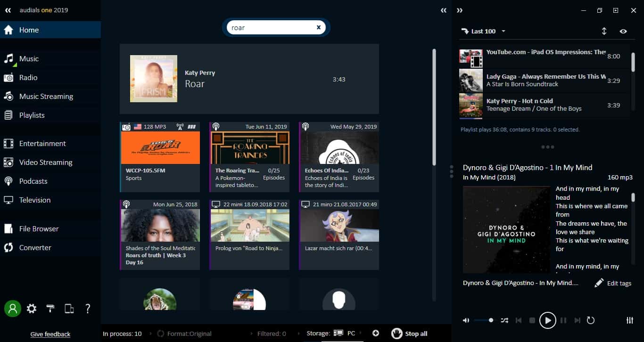The image size is (644, 342).
Task: Clear the roar search text
Action: pos(319,27)
